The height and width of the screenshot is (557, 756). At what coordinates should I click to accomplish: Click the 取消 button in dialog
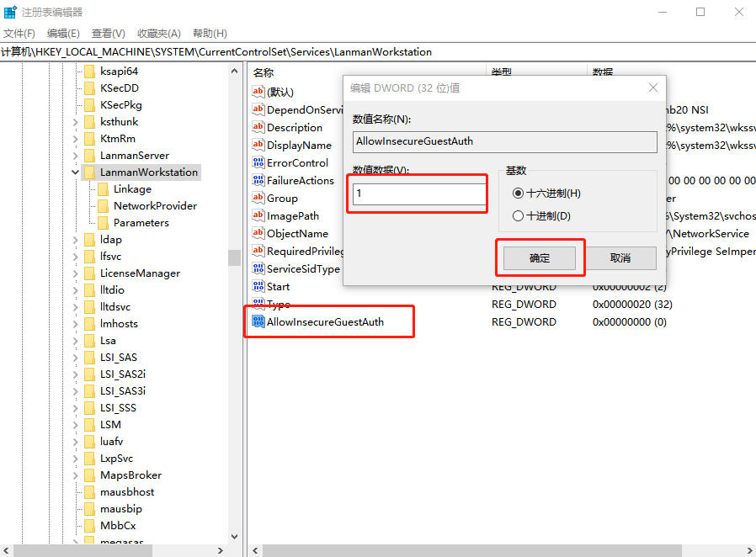click(x=620, y=258)
